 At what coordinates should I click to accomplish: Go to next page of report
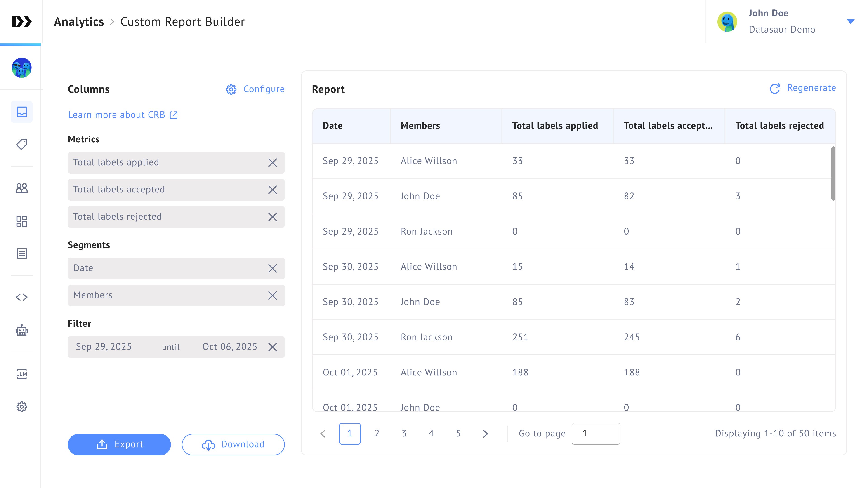[485, 434]
